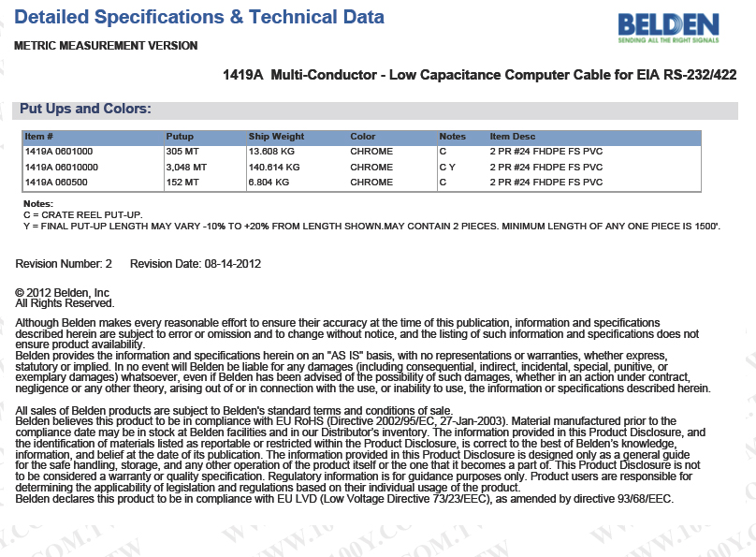Select the Color column header

[x=363, y=137]
